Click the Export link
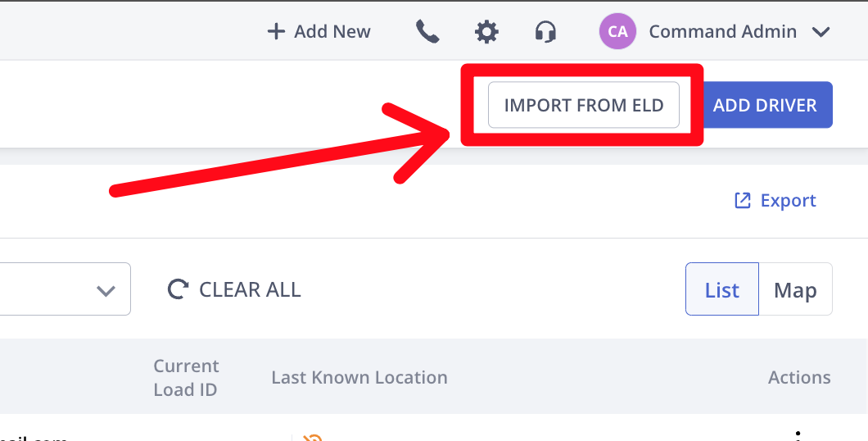The width and height of the screenshot is (868, 441). point(775,201)
